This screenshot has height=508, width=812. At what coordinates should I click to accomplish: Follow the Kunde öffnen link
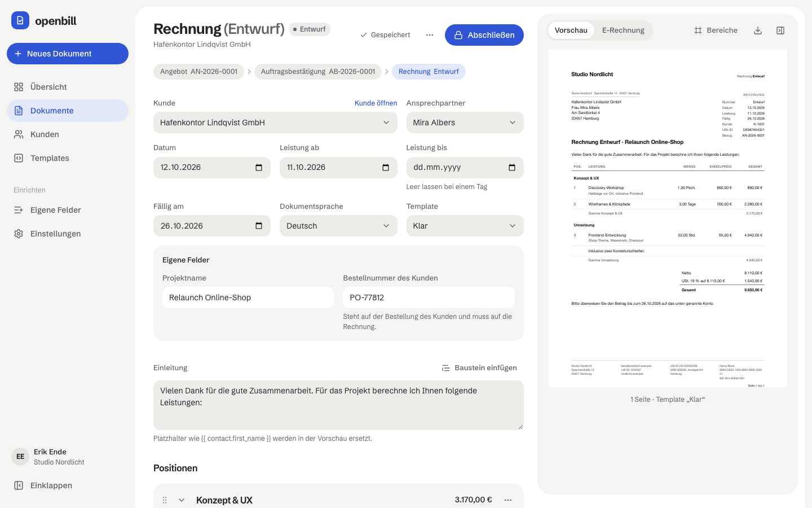click(x=376, y=103)
